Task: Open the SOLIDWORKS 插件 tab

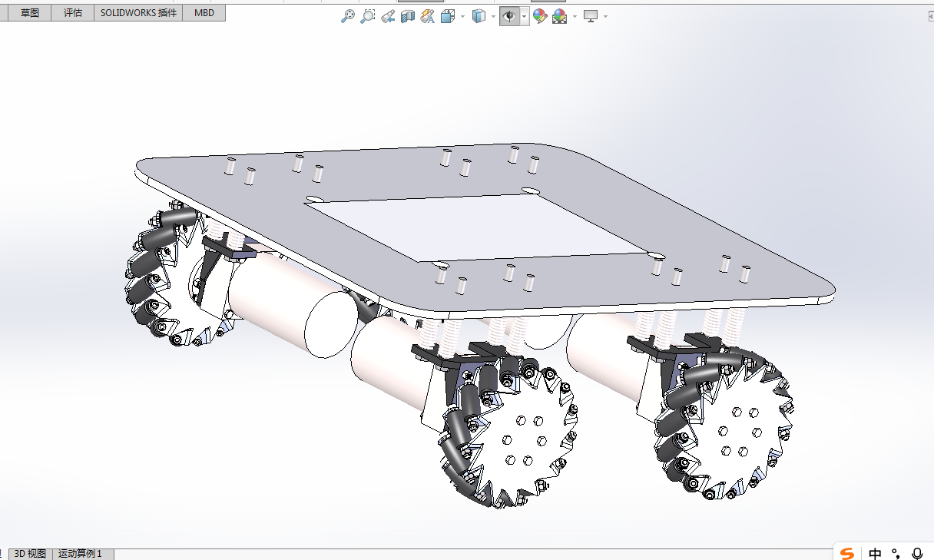Action: pyautogui.click(x=139, y=13)
